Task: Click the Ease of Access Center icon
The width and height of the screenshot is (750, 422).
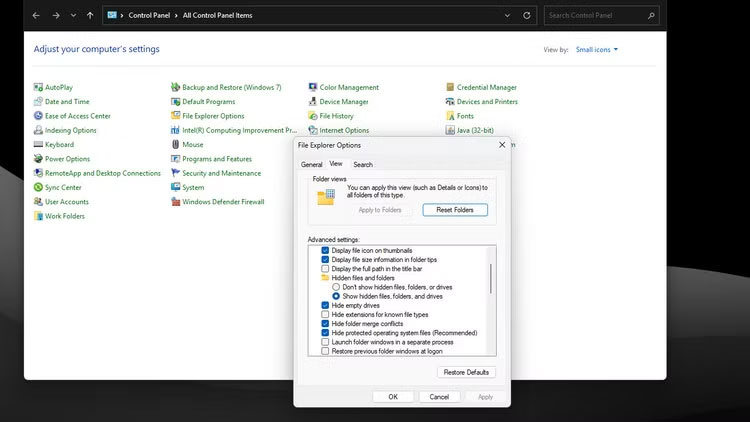Action: tap(38, 116)
